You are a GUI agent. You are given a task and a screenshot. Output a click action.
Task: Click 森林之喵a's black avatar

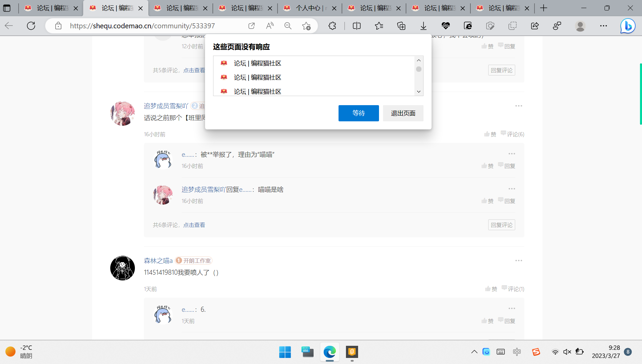click(123, 268)
